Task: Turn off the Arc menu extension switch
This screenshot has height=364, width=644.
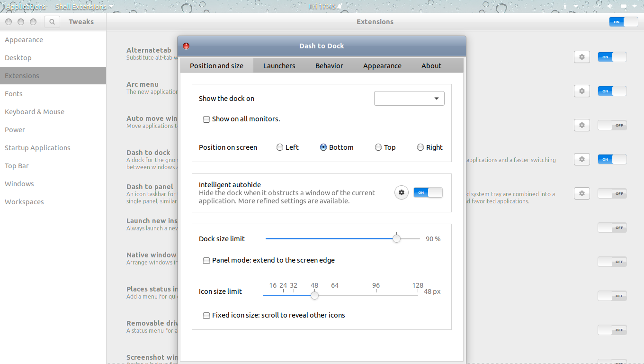Action: pyautogui.click(x=612, y=91)
